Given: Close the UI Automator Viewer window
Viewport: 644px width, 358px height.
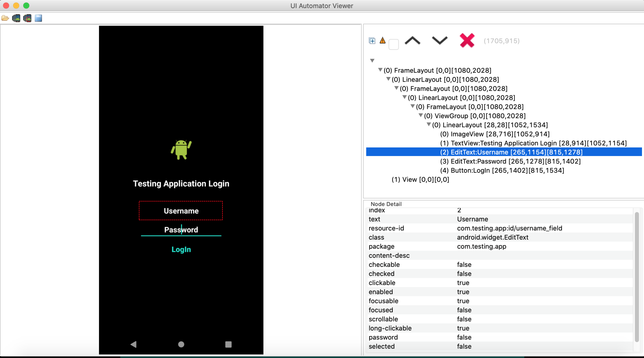Looking at the screenshot, I should (x=6, y=5).
